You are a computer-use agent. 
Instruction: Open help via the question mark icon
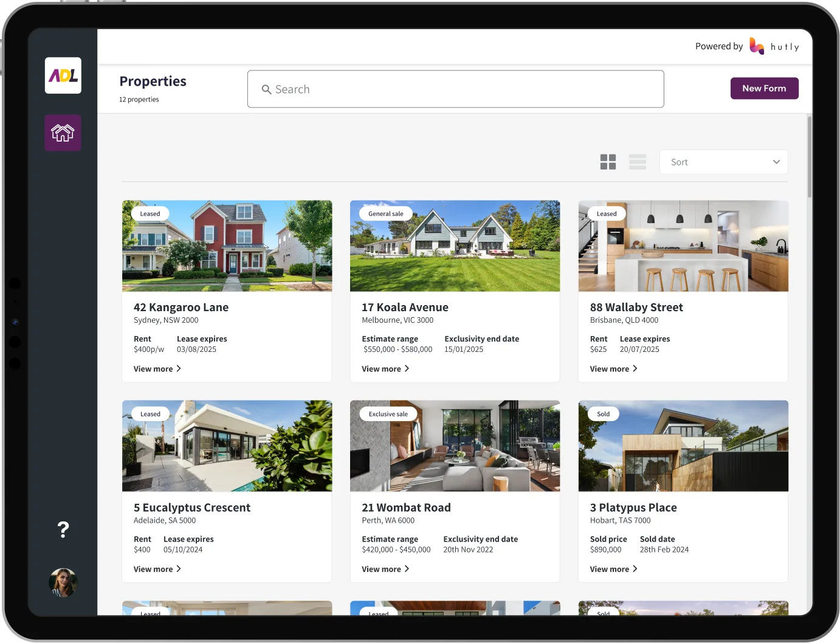pyautogui.click(x=63, y=529)
